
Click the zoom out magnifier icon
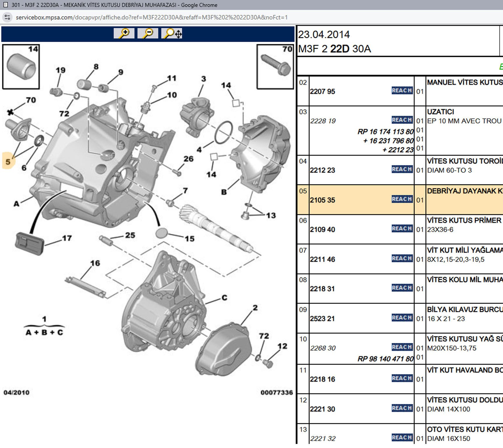click(148, 33)
